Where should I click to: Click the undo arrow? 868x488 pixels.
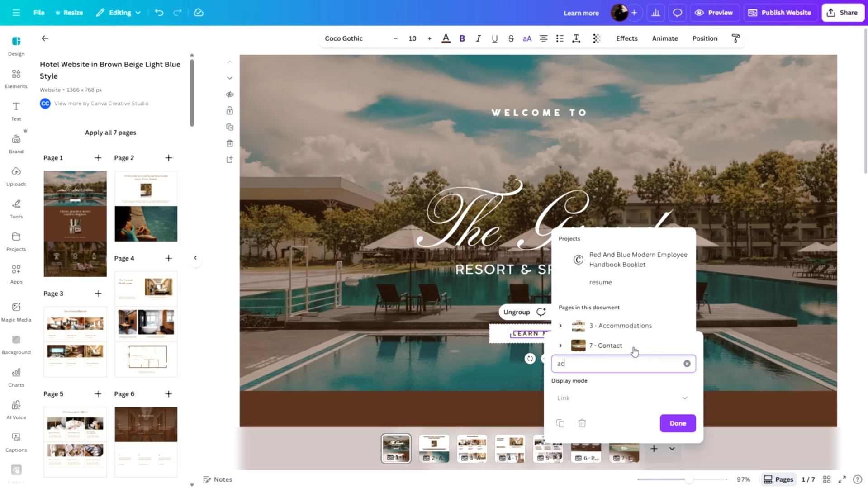tap(159, 13)
